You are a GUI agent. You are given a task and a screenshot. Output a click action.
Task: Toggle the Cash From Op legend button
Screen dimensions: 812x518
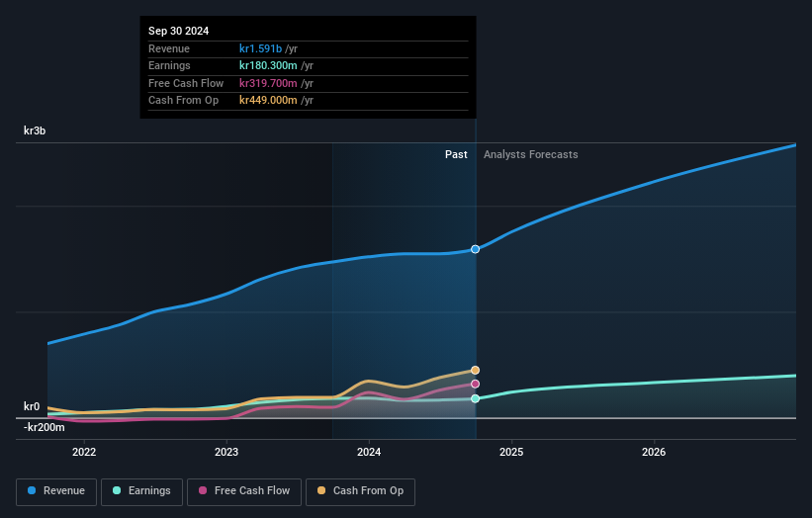360,491
